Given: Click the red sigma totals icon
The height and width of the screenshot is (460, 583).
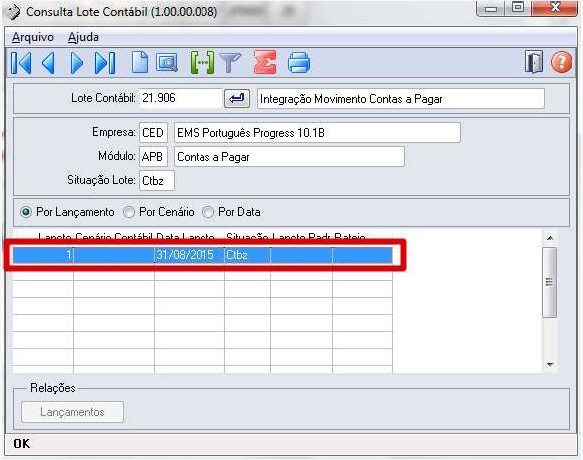Looking at the screenshot, I should pos(265,62).
